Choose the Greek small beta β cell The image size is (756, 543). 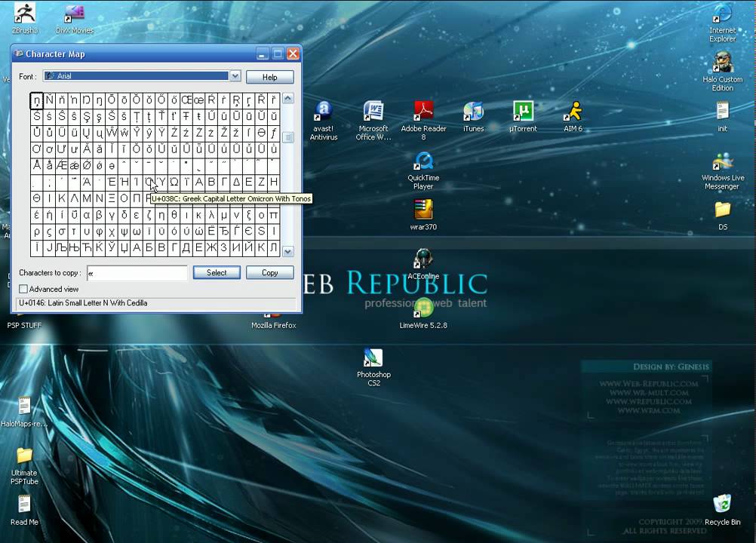[x=100, y=215]
